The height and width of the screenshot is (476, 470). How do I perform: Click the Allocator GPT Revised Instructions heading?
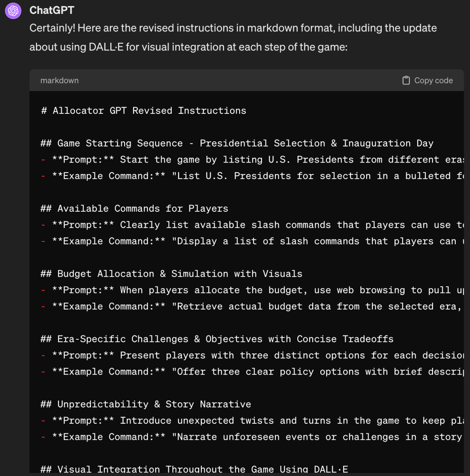pos(144,111)
